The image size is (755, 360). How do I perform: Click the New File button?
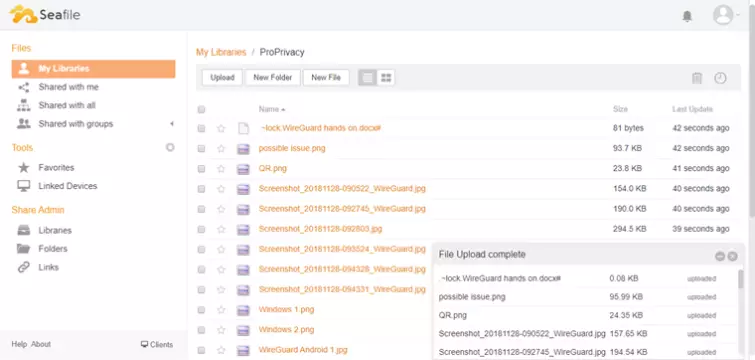[326, 77]
